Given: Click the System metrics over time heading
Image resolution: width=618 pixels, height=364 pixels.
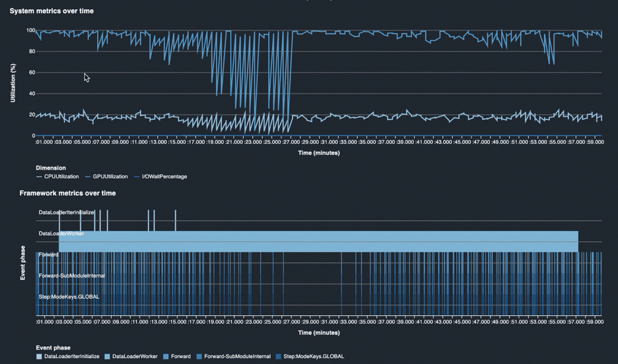Looking at the screenshot, I should point(51,11).
